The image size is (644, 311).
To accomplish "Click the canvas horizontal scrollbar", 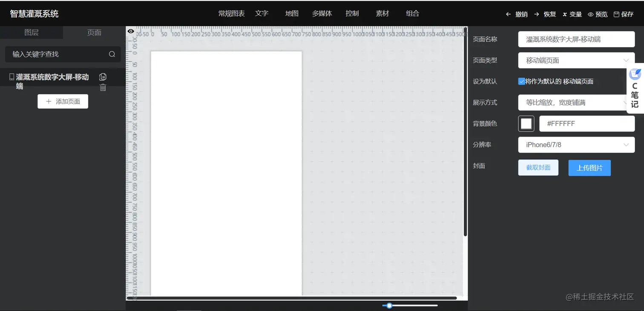I will [292, 298].
